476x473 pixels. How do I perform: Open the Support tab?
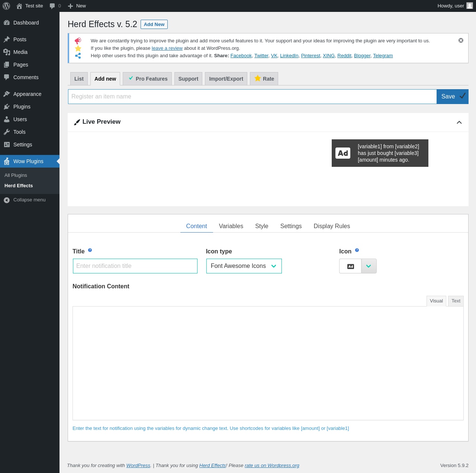pyautogui.click(x=188, y=79)
